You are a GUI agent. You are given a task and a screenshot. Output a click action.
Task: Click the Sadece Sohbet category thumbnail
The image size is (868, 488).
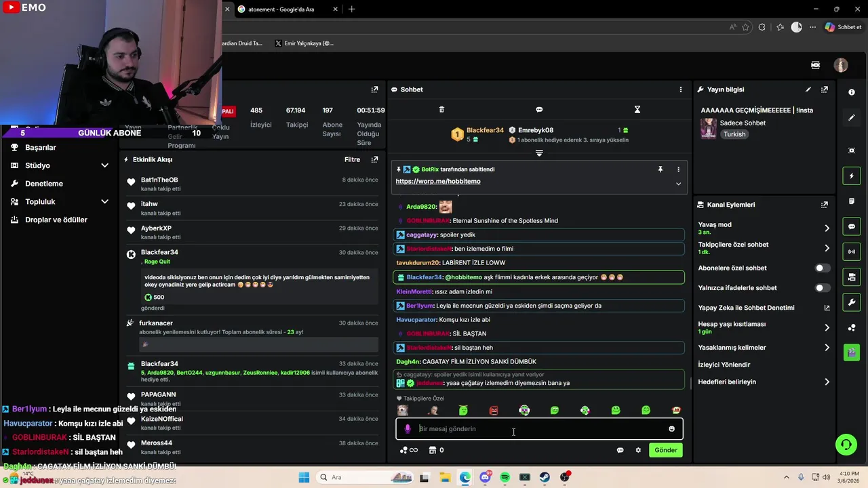pyautogui.click(x=708, y=128)
